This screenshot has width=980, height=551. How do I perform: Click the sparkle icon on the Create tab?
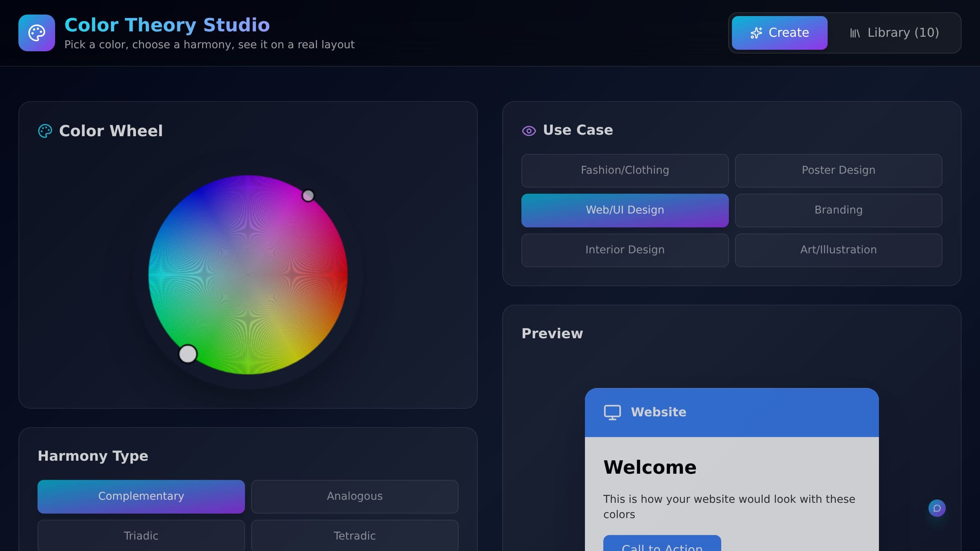point(756,33)
